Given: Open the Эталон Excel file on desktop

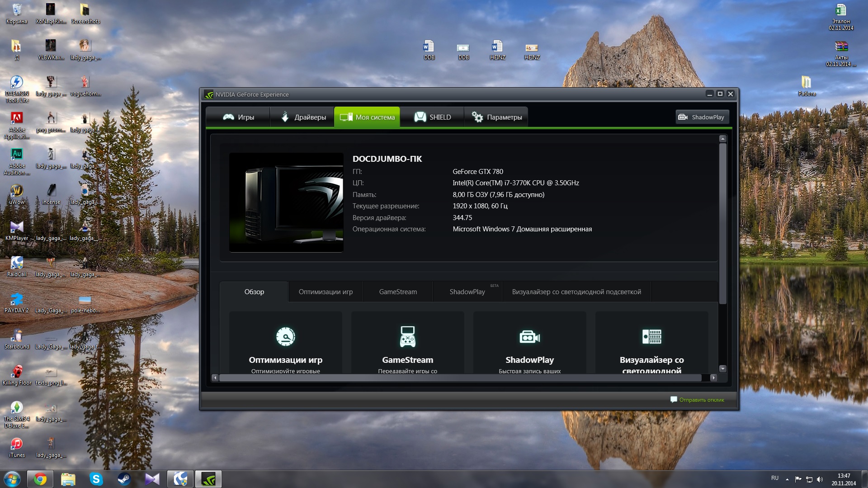Looking at the screenshot, I should point(841,17).
